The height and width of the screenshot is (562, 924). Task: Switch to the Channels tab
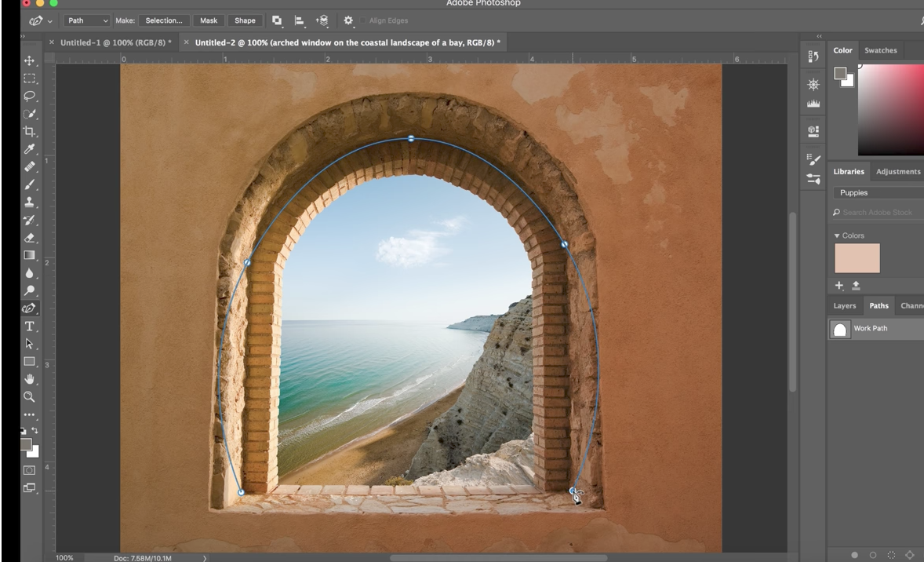coord(912,305)
